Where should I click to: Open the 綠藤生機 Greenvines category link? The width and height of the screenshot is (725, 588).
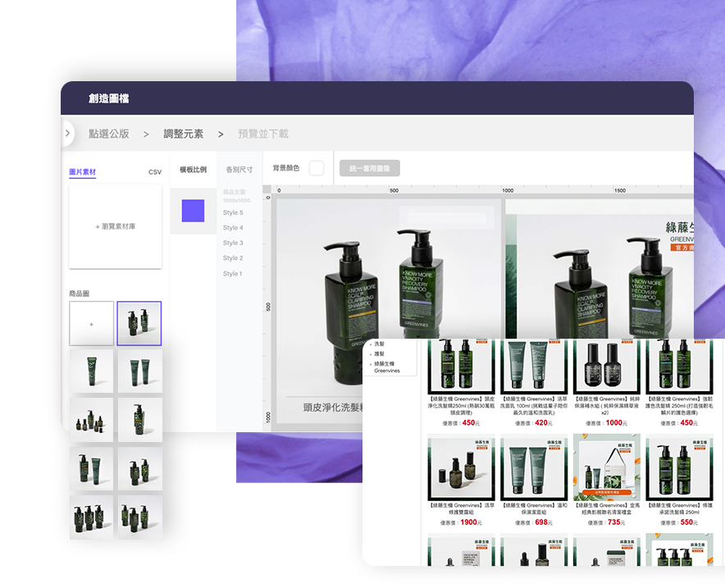387,367
